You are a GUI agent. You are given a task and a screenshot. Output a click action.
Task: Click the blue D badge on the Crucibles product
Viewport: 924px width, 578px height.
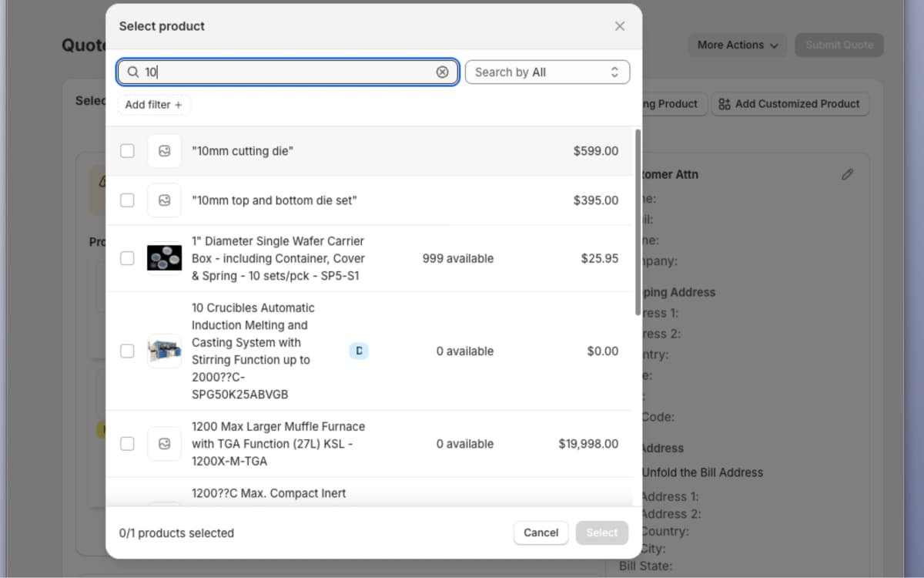click(x=359, y=351)
